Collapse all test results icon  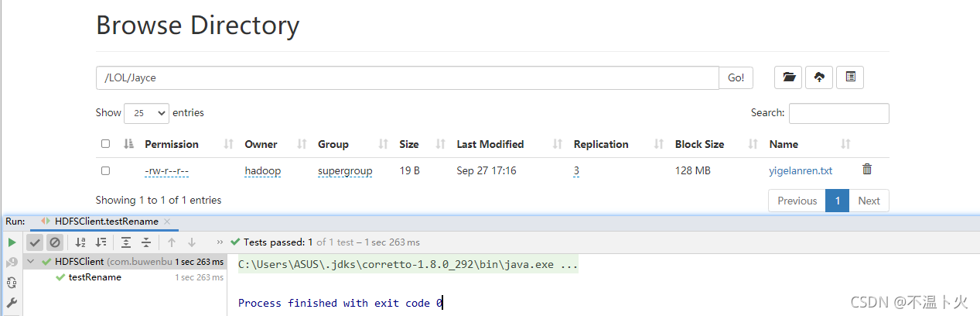(146, 242)
